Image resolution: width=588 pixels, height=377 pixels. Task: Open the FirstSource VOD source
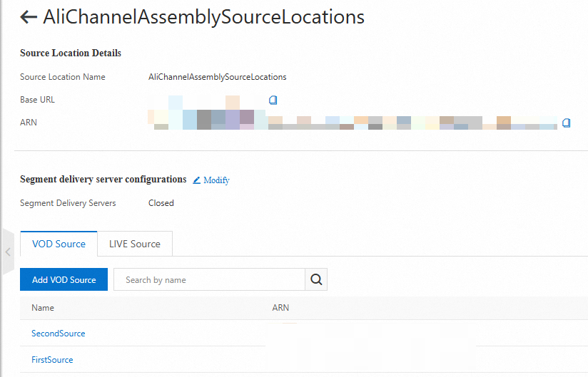click(x=52, y=360)
